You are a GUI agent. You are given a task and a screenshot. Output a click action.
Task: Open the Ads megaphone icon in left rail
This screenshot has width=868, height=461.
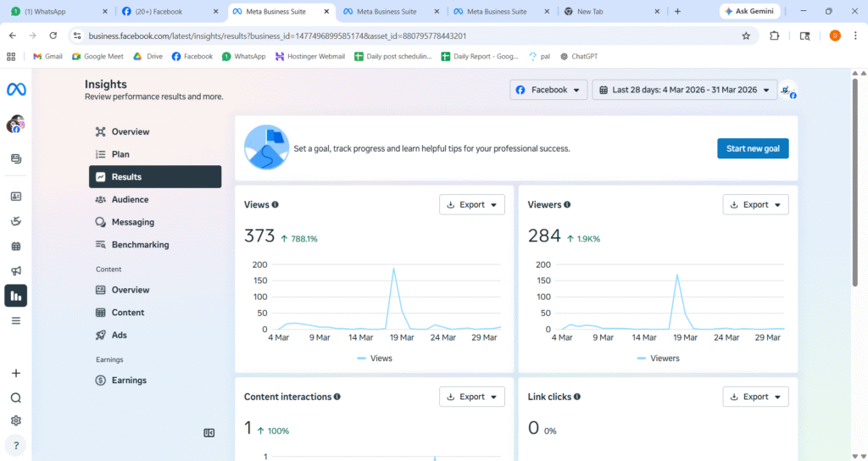click(15, 271)
